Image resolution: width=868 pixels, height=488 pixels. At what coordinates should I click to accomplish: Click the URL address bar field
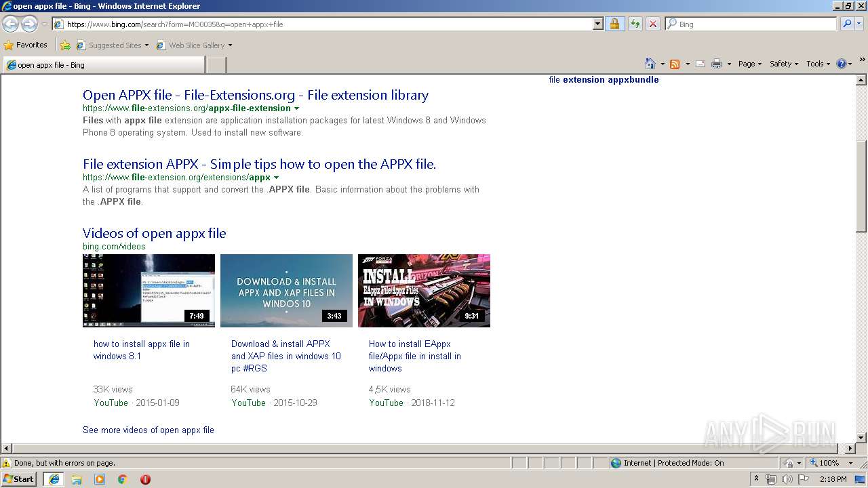point(328,24)
